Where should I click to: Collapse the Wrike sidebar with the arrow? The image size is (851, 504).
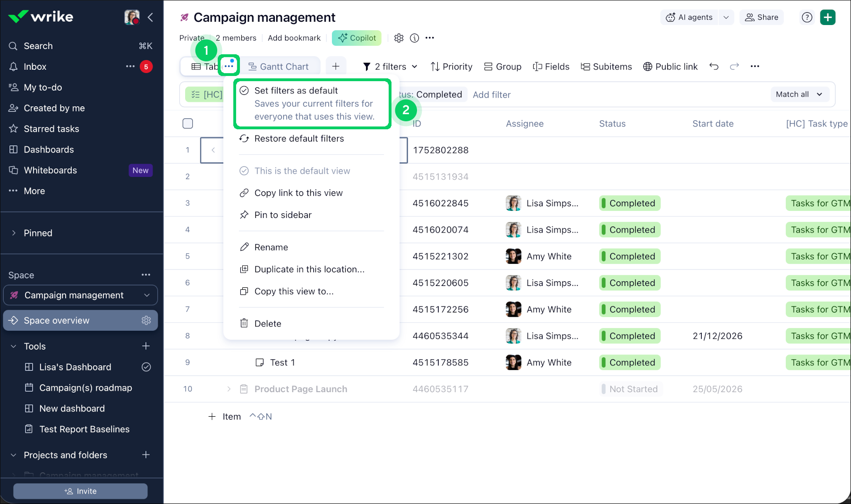coord(150,17)
